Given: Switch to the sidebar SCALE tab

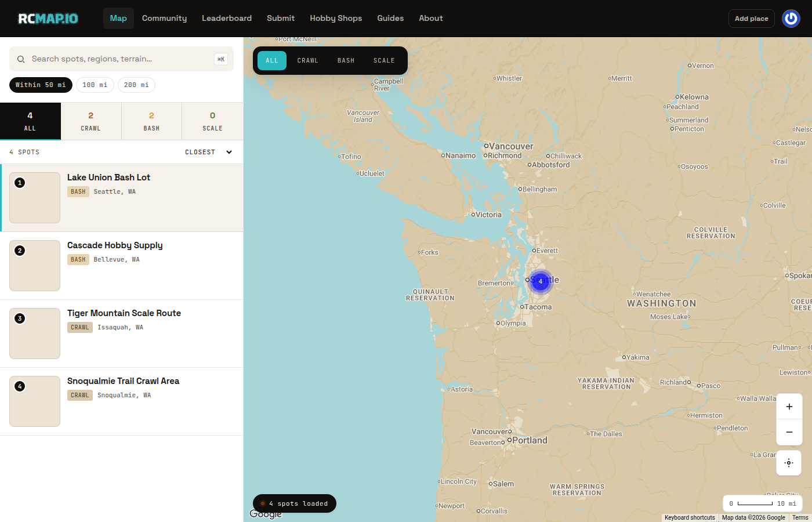Looking at the screenshot, I should tap(212, 121).
